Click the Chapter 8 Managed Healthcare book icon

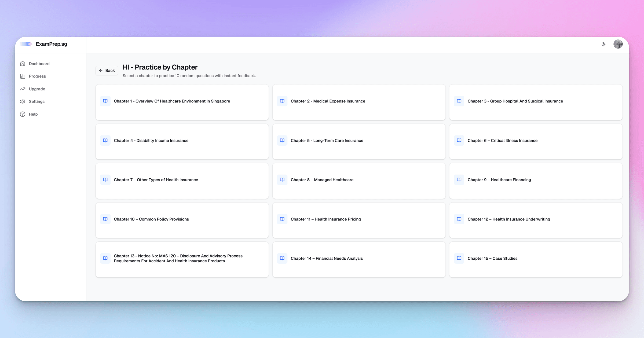282,180
